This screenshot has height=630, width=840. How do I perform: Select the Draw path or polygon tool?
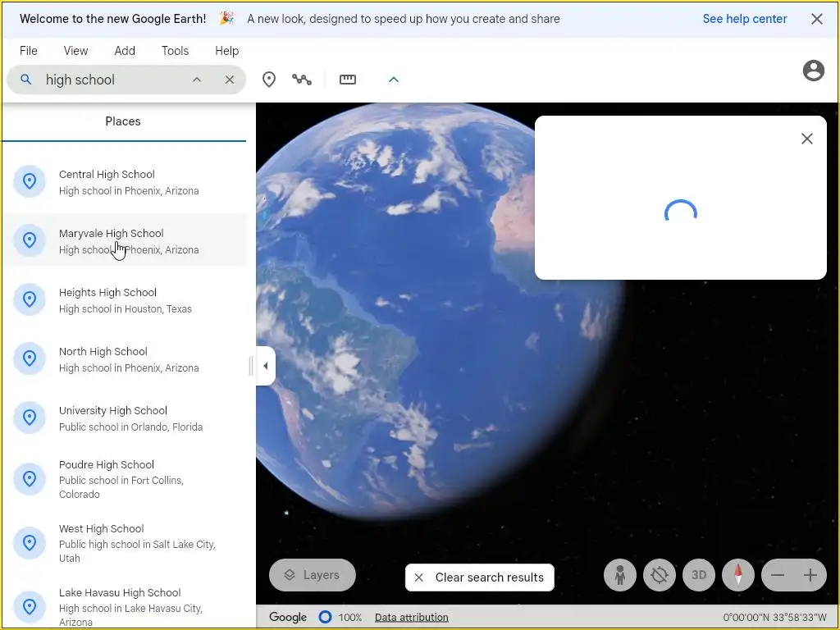tap(302, 80)
